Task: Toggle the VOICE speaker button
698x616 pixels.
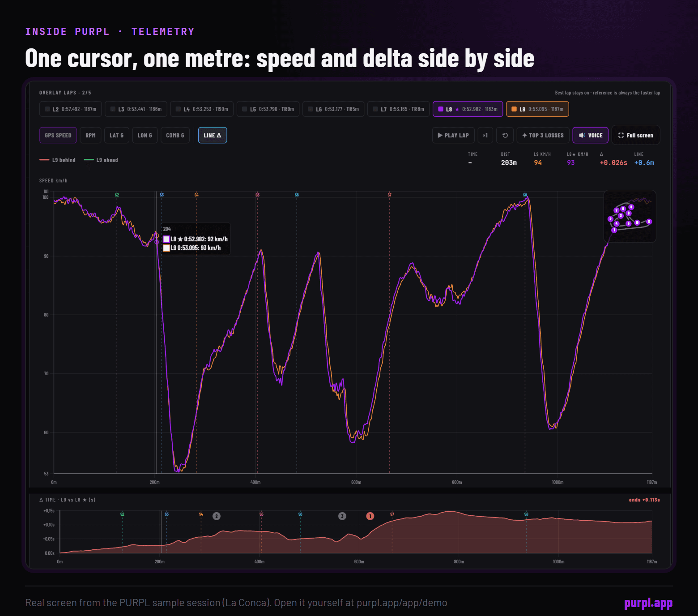Action: [x=591, y=135]
